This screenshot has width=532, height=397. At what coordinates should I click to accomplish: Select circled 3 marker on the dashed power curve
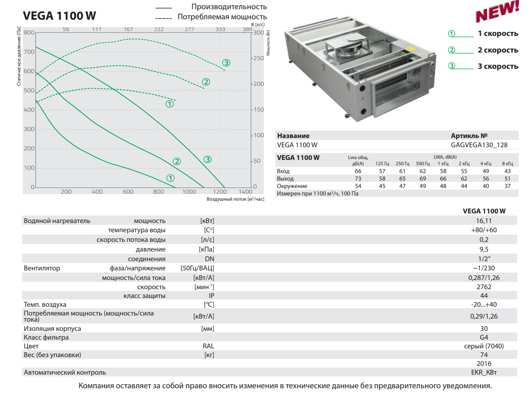pyautogui.click(x=226, y=63)
